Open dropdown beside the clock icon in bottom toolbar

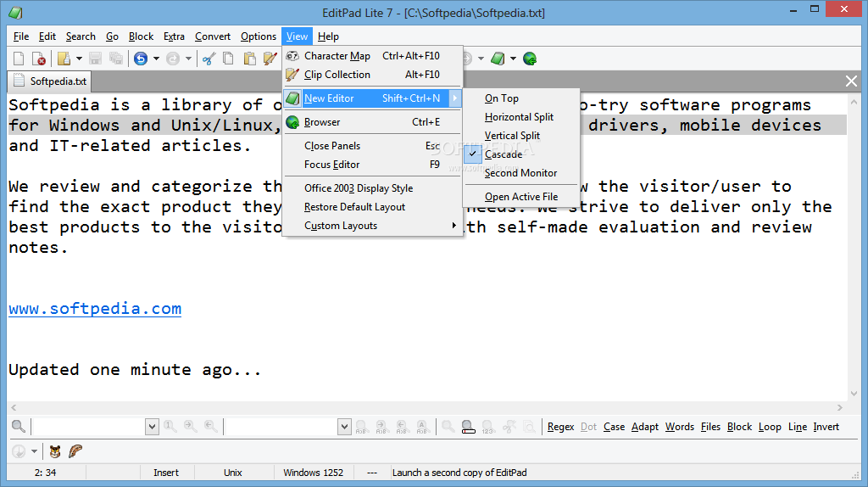pos(34,451)
